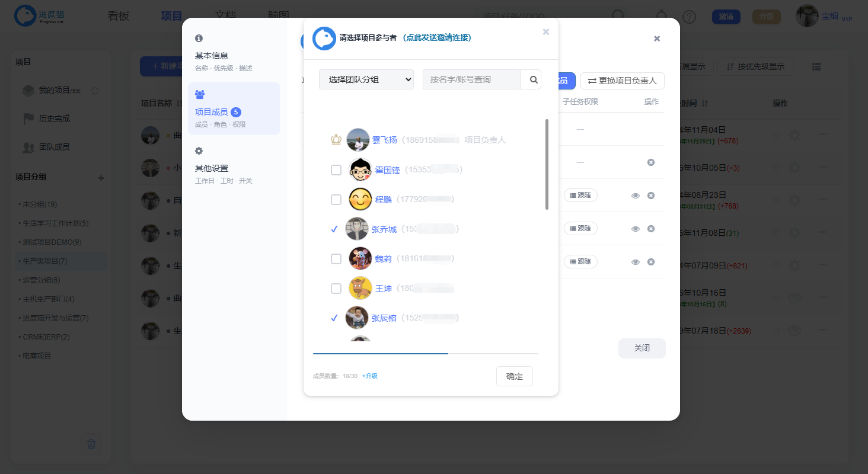Click 王坤 cow avatar
Screen dimensions: 868x474
pos(360,289)
